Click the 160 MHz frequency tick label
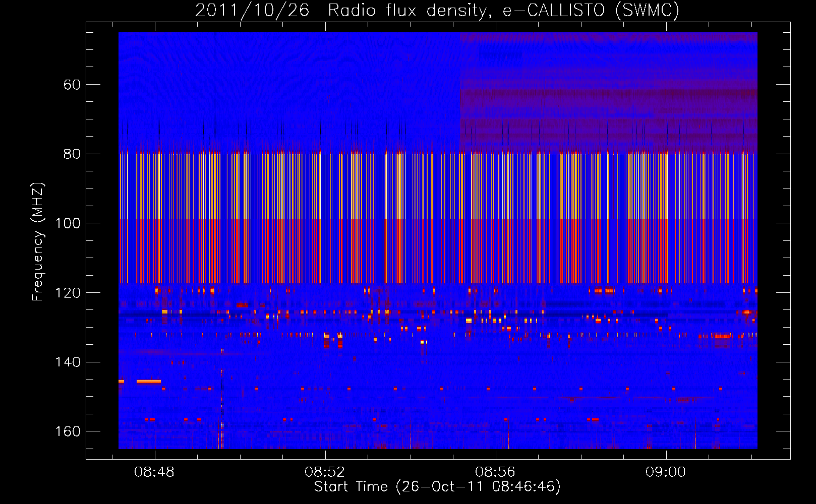 click(68, 431)
